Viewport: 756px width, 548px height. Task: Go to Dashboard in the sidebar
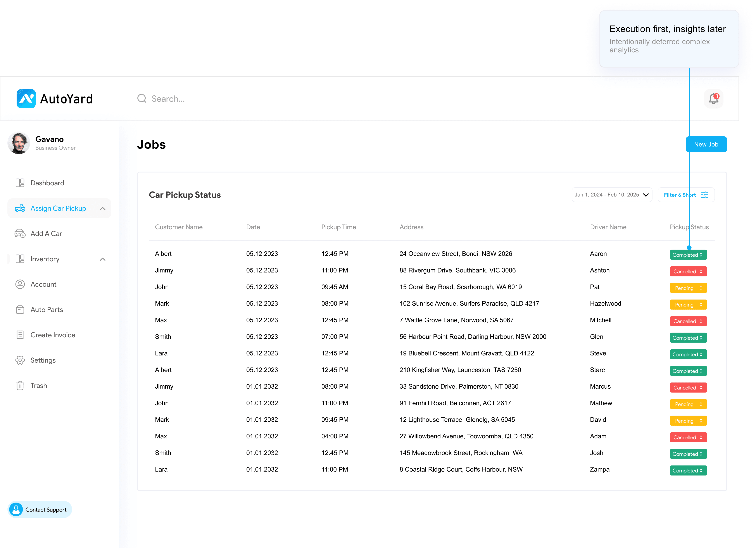pos(47,183)
